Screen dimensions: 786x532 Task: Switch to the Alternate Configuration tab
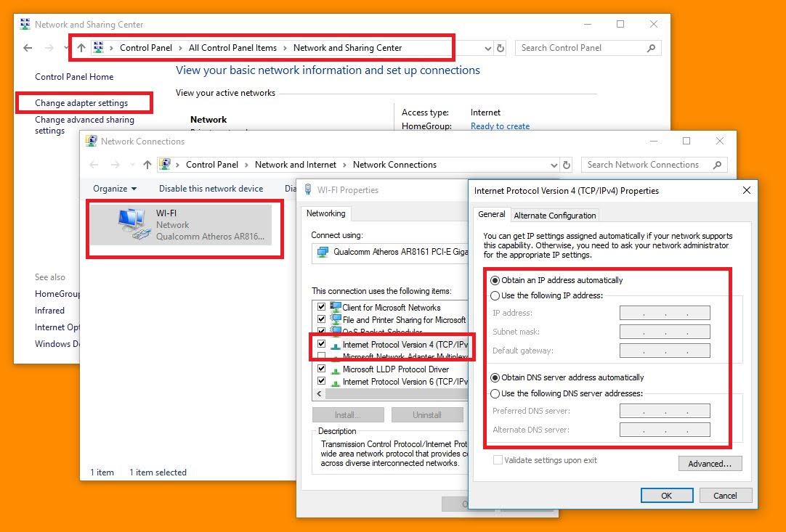tap(555, 216)
